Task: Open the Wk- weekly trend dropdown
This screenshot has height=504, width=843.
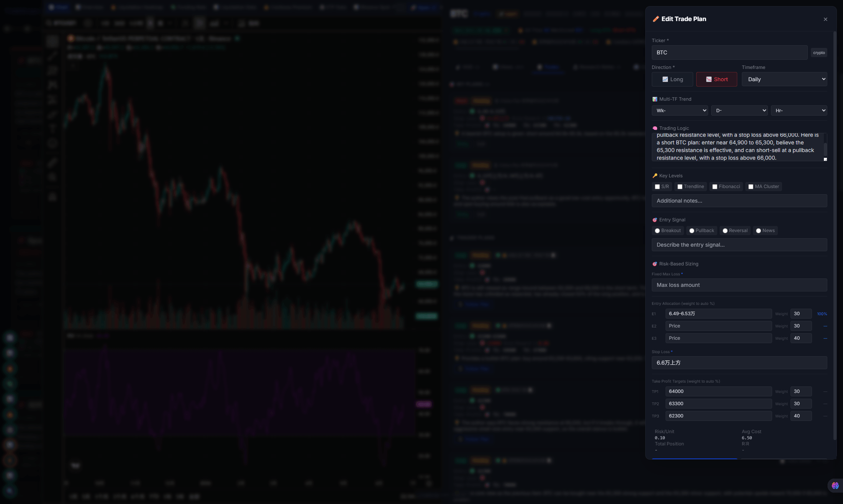Action: 679,110
